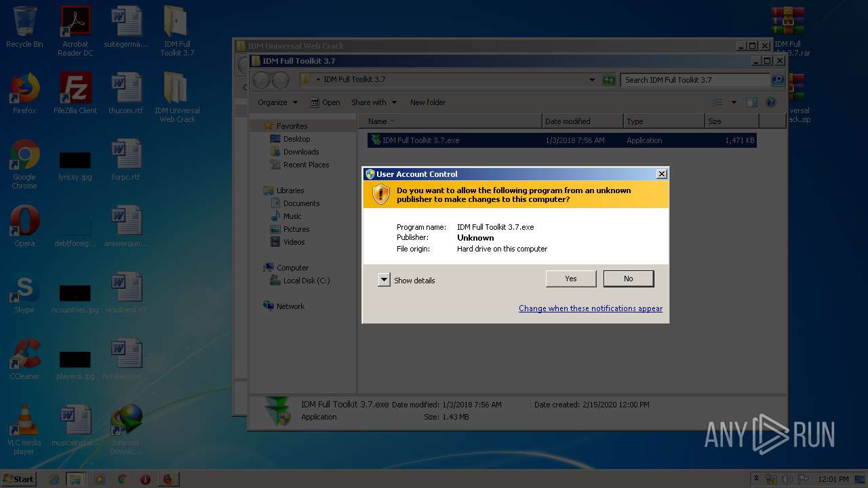This screenshot has height=488, width=868.
Task: Sort by Type column header
Action: 664,121
